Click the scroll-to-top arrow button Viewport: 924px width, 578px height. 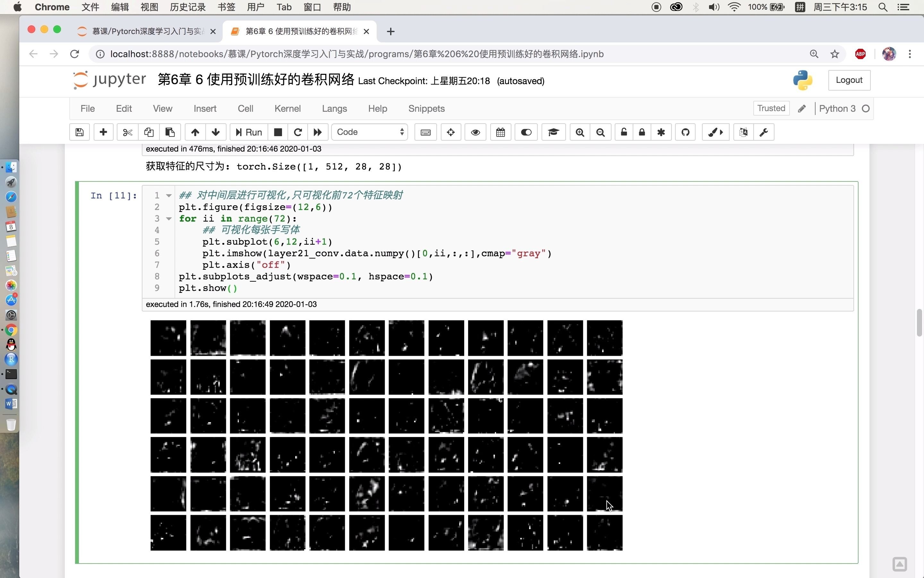pyautogui.click(x=900, y=564)
